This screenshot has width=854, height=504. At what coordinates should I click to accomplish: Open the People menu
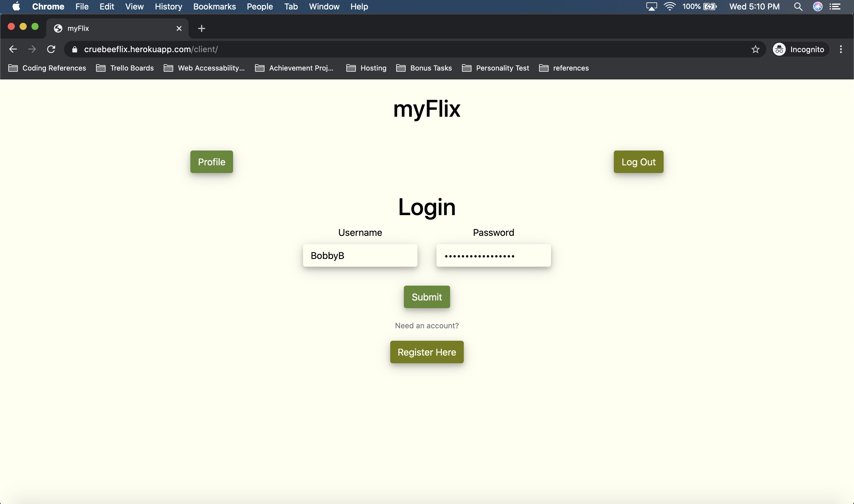pos(260,7)
